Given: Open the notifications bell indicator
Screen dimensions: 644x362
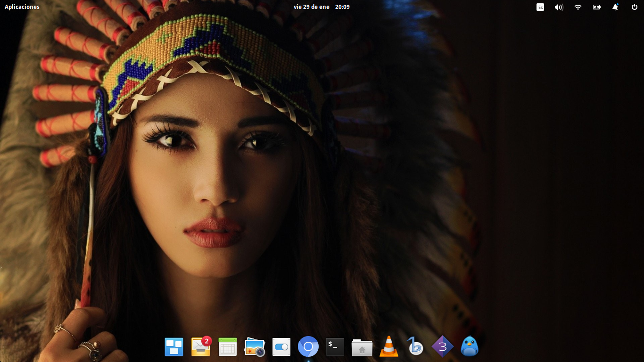Looking at the screenshot, I should point(615,7).
